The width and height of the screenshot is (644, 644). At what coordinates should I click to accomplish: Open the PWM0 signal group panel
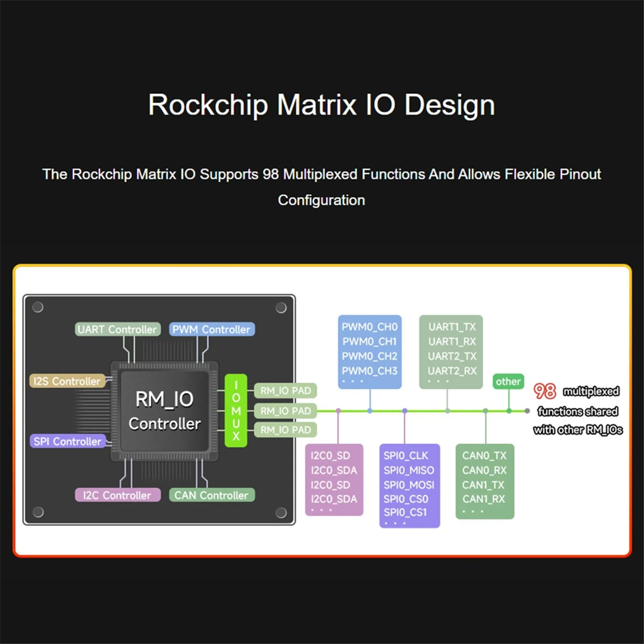click(x=369, y=349)
